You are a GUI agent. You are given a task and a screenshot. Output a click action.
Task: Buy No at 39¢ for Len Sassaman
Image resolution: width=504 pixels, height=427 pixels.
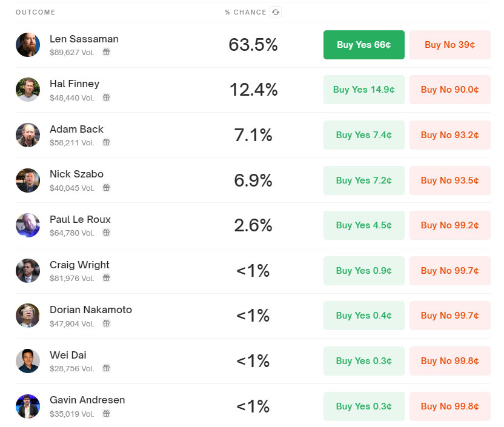point(450,45)
